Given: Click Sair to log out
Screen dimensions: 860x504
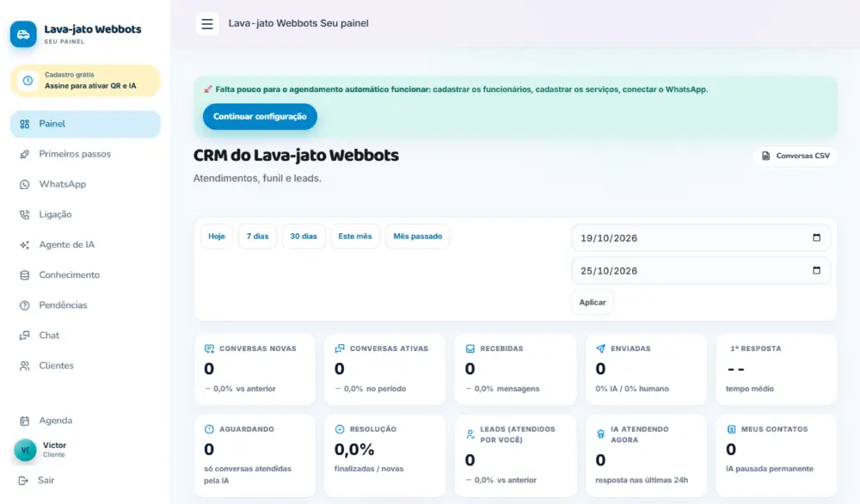Looking at the screenshot, I should click(x=46, y=481).
